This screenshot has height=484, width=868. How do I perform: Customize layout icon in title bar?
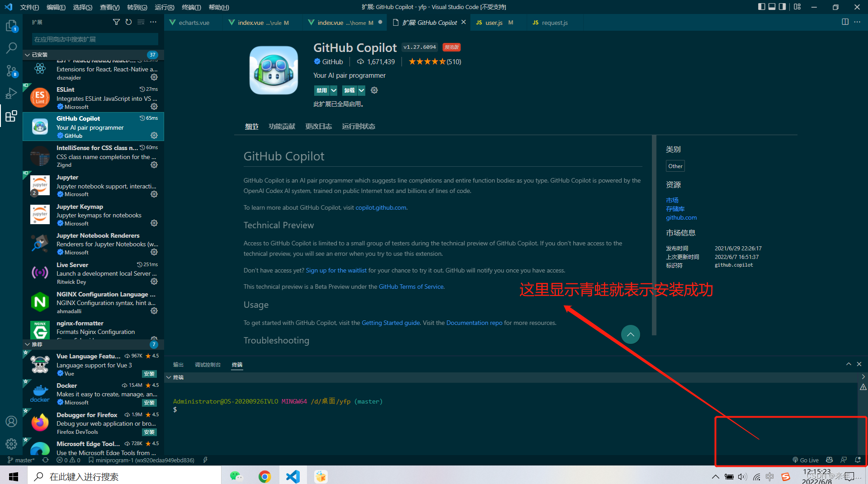797,7
